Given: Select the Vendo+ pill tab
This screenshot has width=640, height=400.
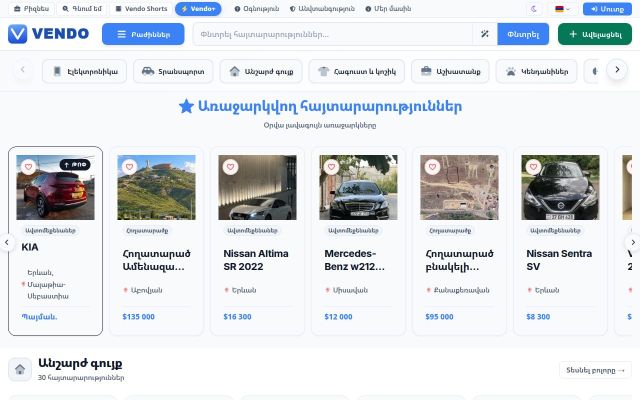Looking at the screenshot, I should (198, 9).
